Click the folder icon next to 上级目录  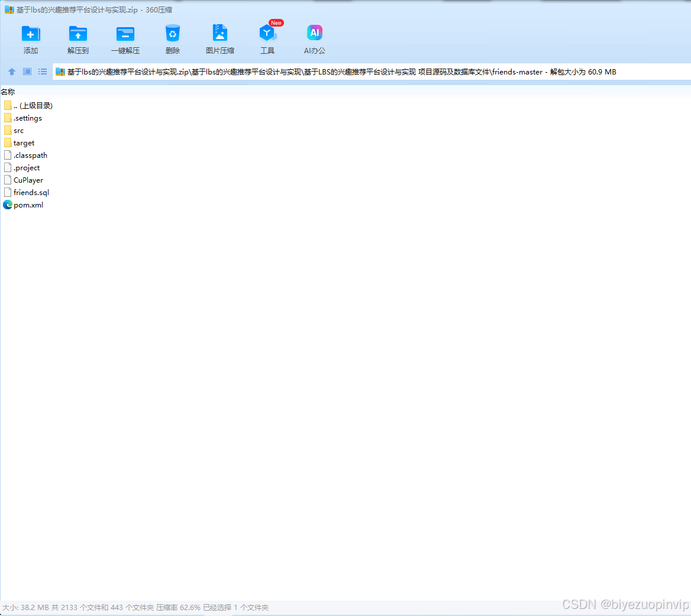[8, 105]
